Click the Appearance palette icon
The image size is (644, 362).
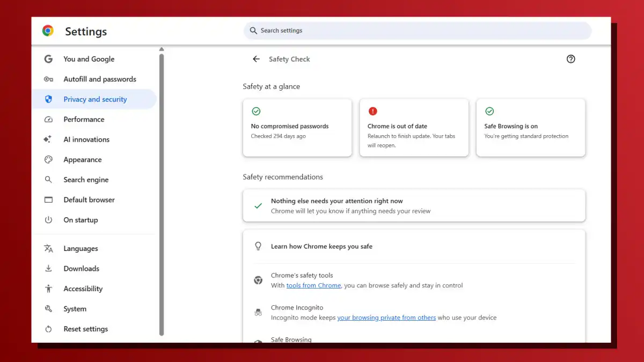pyautogui.click(x=48, y=159)
